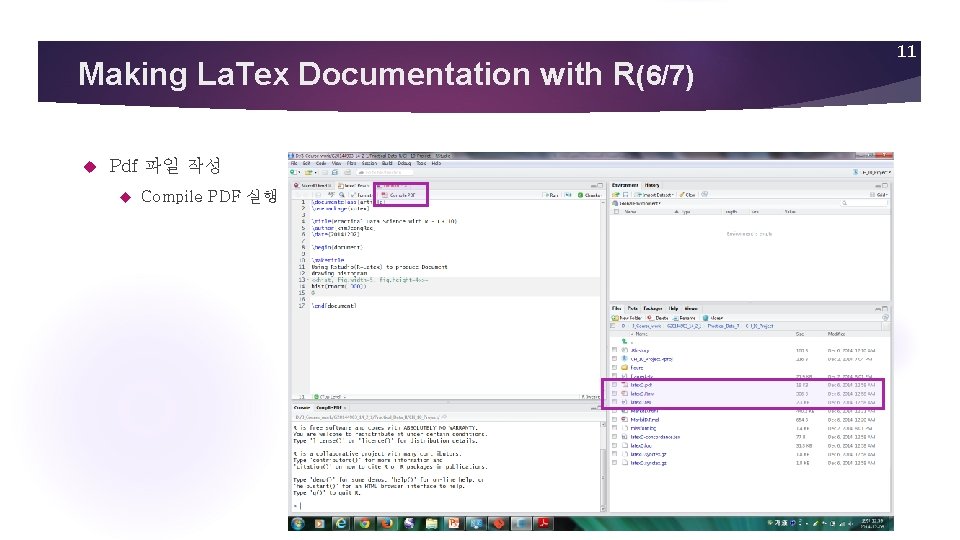
Task: Tick the checkbox beside the concordance.tex file
Action: 615,437
